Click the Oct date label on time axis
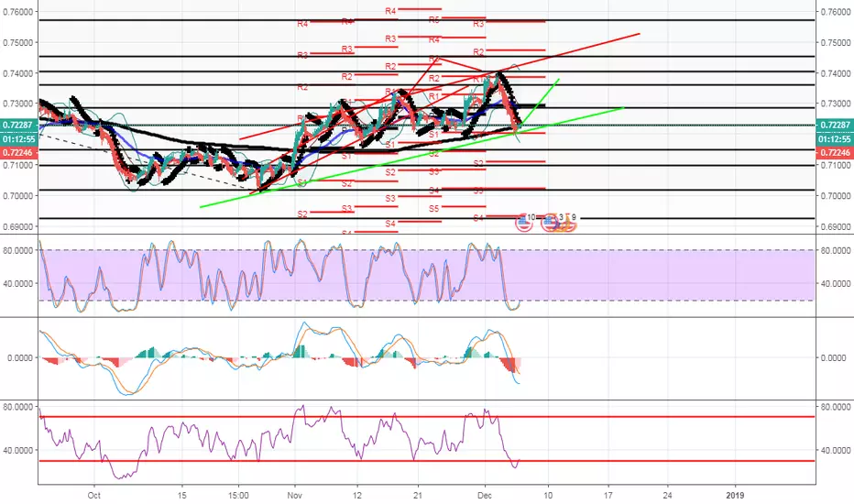Image resolution: width=854 pixels, height=504 pixels. click(x=94, y=495)
